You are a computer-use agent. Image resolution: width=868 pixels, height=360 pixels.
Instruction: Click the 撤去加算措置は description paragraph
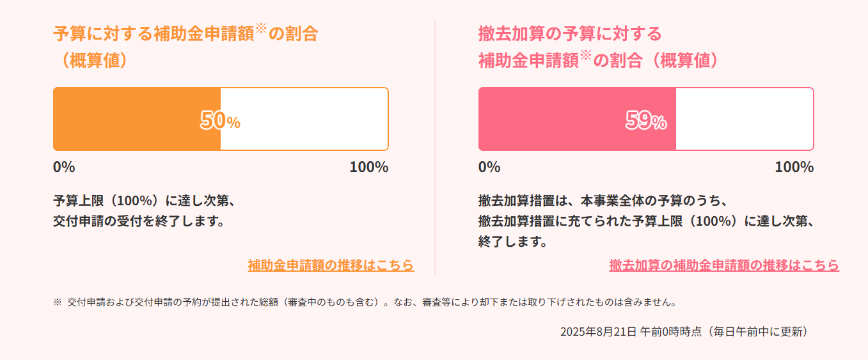pos(646,221)
